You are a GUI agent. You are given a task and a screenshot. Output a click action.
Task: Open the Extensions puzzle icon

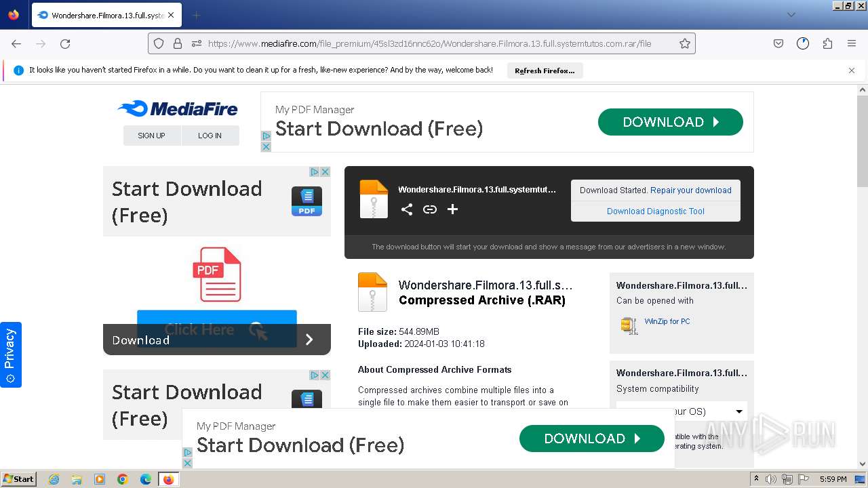click(827, 43)
